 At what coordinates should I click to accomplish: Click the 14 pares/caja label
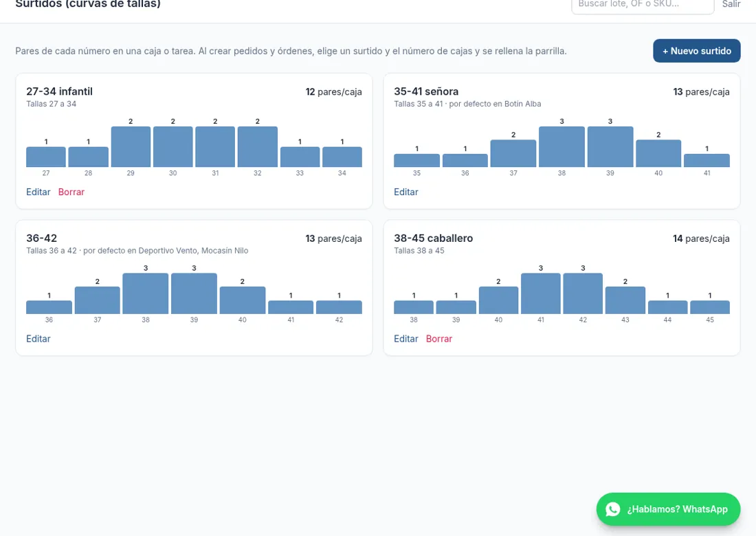coord(701,238)
